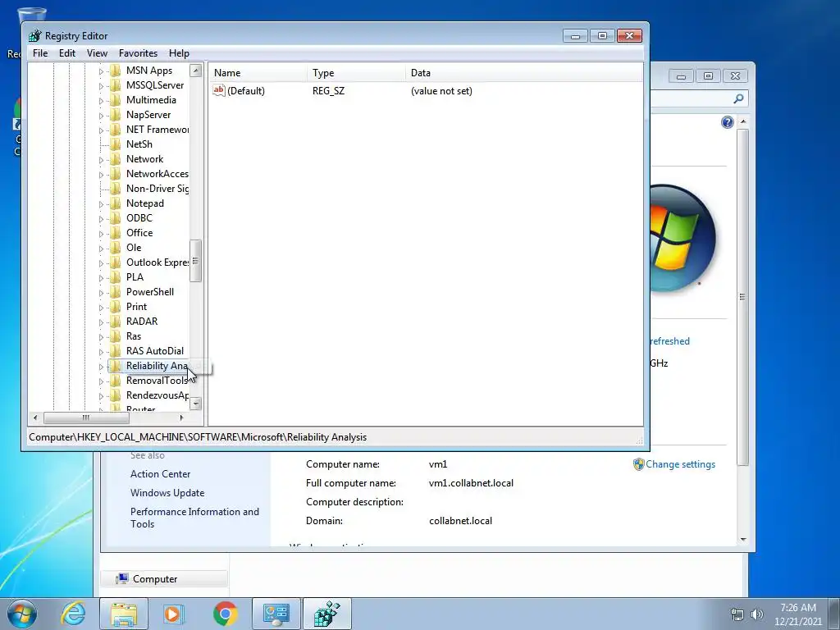This screenshot has width=840, height=630.
Task: Click the PowerShell key folder icon
Action: 115,292
